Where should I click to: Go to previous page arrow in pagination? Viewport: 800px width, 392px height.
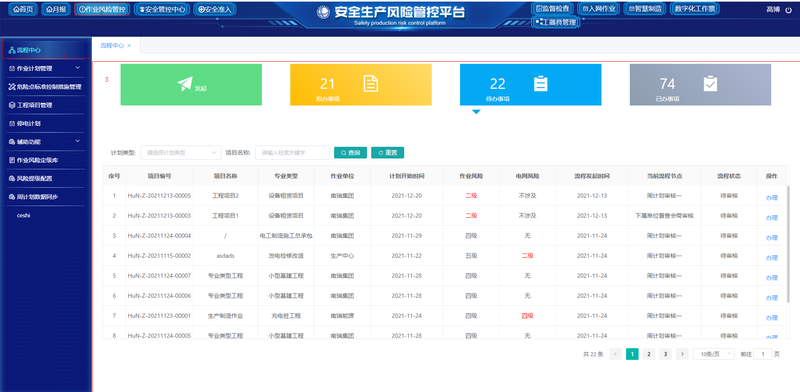tap(616, 354)
